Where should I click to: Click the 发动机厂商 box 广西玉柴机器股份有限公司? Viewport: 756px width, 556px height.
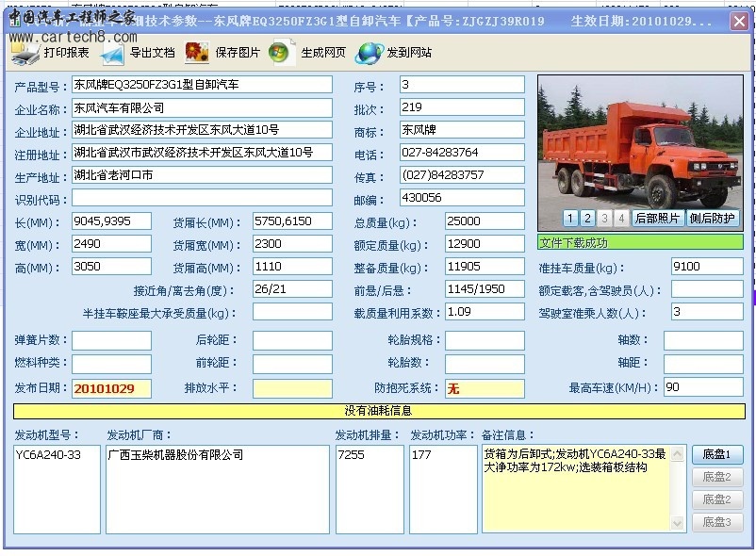point(218,489)
